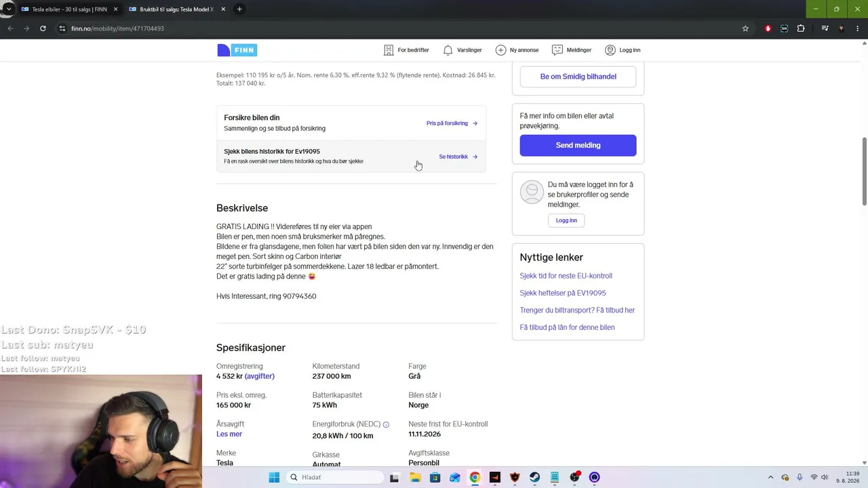Open File Explorer from taskbar
The image size is (868, 488).
point(415,477)
